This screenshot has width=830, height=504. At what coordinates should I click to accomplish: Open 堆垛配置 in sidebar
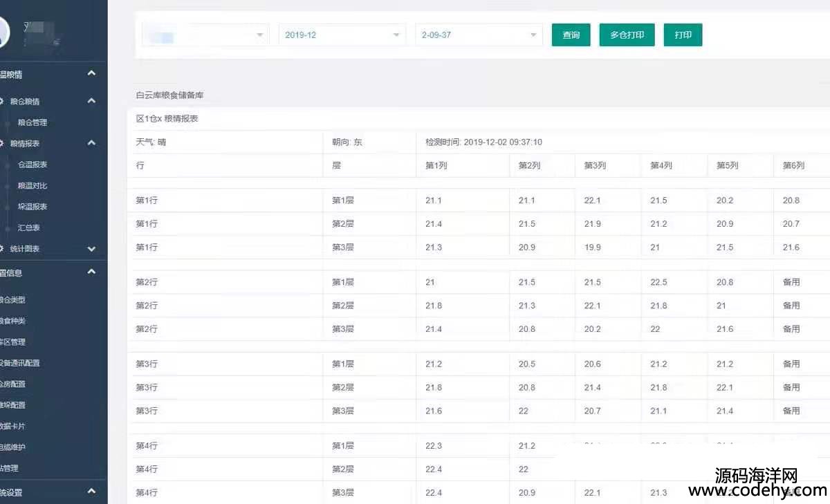point(12,405)
